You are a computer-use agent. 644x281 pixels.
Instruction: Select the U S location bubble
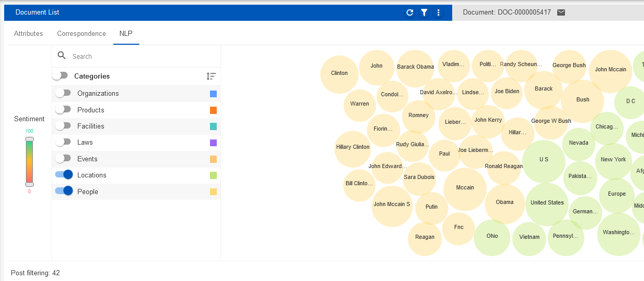544,161
